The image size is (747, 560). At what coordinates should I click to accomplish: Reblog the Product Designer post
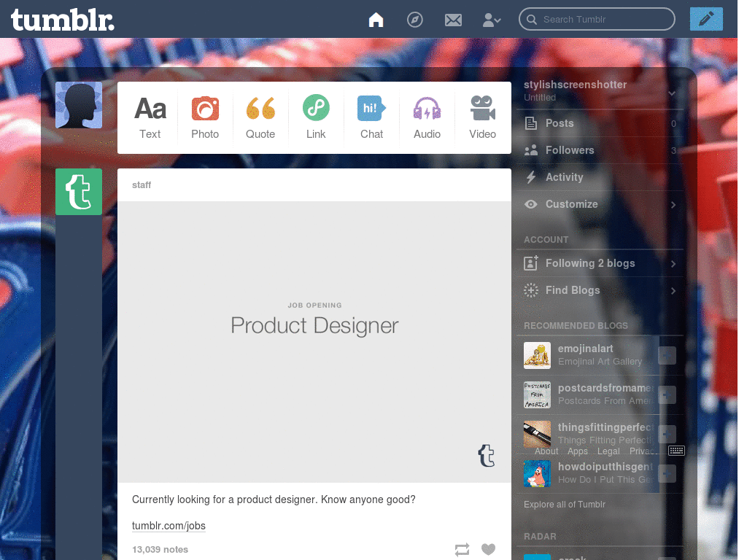pyautogui.click(x=462, y=550)
